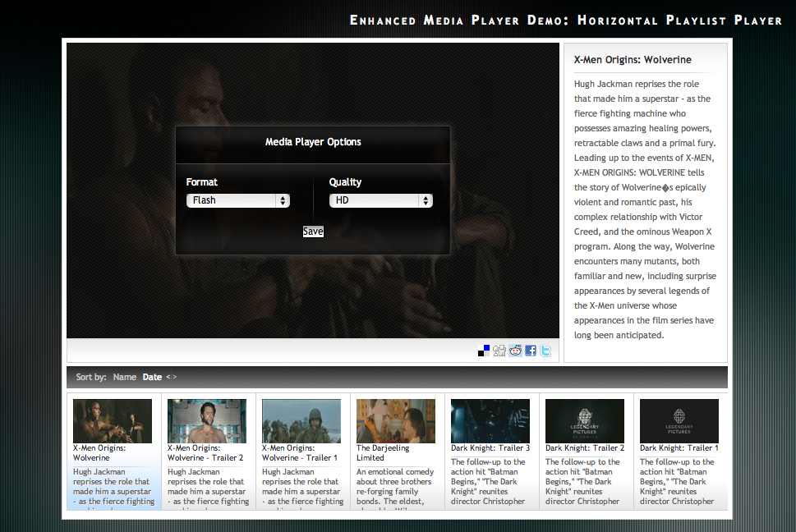Toggle sort direction arrows beside Date

[x=172, y=378]
